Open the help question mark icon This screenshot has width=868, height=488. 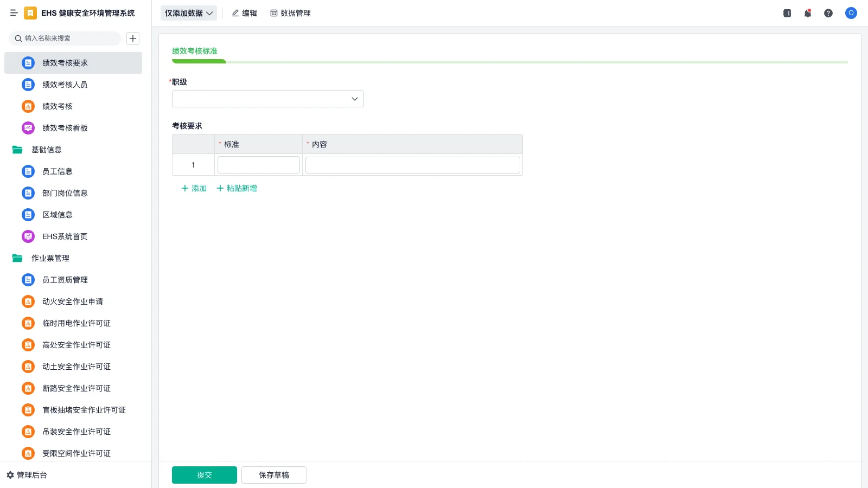point(828,13)
